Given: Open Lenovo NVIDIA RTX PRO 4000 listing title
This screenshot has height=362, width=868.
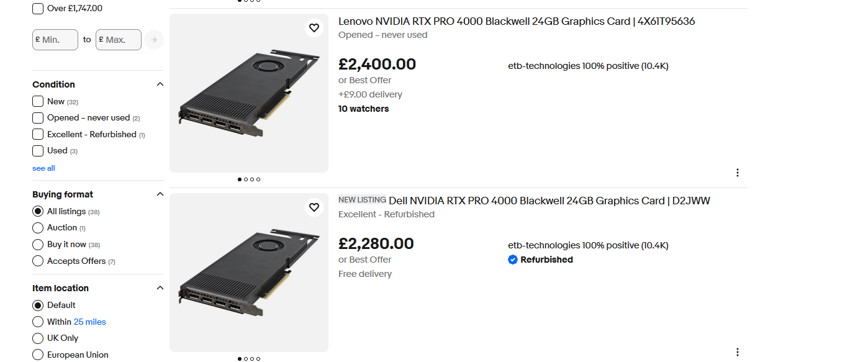Looking at the screenshot, I should [x=517, y=21].
